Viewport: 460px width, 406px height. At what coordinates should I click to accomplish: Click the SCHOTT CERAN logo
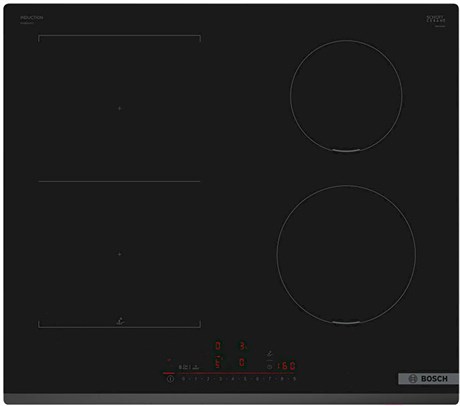click(436, 19)
